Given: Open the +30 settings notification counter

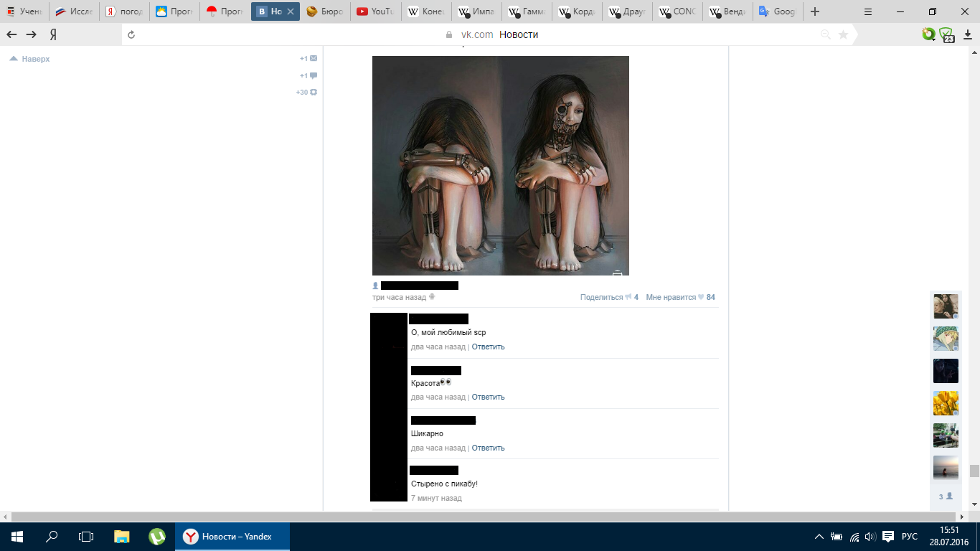Looking at the screenshot, I should pyautogui.click(x=306, y=92).
